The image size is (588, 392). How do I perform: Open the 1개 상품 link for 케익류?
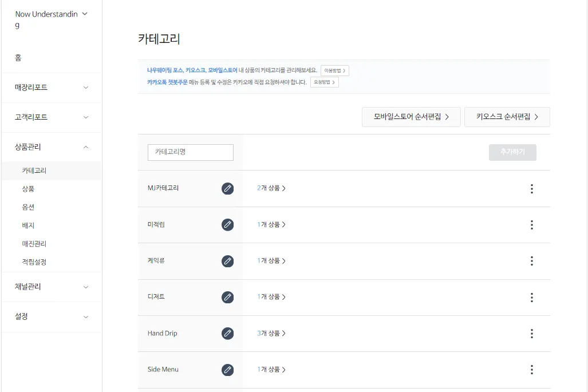271,261
